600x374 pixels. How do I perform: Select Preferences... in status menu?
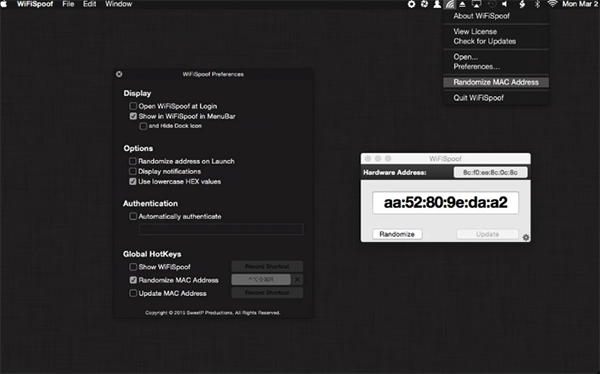pyautogui.click(x=496, y=67)
